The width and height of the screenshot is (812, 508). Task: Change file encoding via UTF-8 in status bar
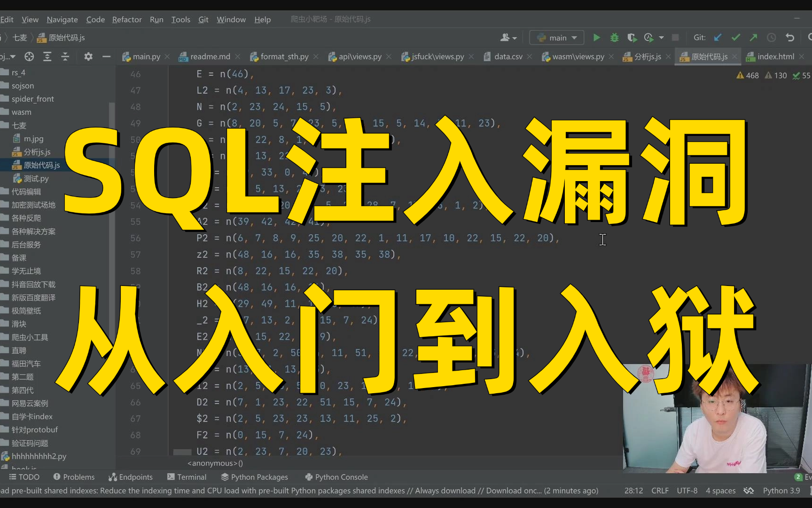[x=687, y=491]
